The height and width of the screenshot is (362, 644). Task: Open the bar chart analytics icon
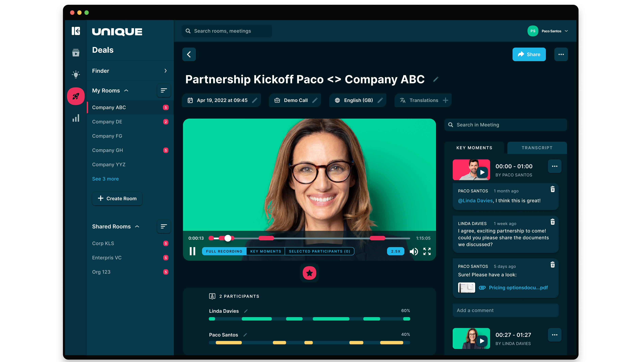pyautogui.click(x=76, y=118)
